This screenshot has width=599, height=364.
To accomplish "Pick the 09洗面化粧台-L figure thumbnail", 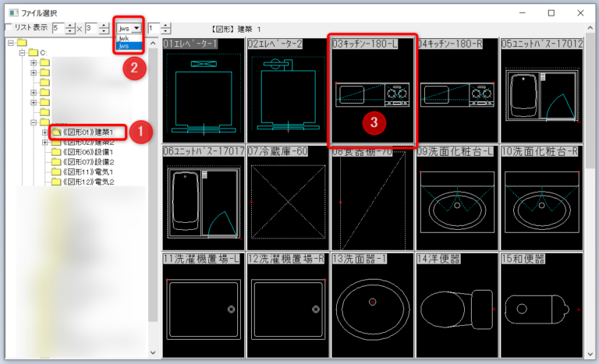I will click(x=457, y=198).
